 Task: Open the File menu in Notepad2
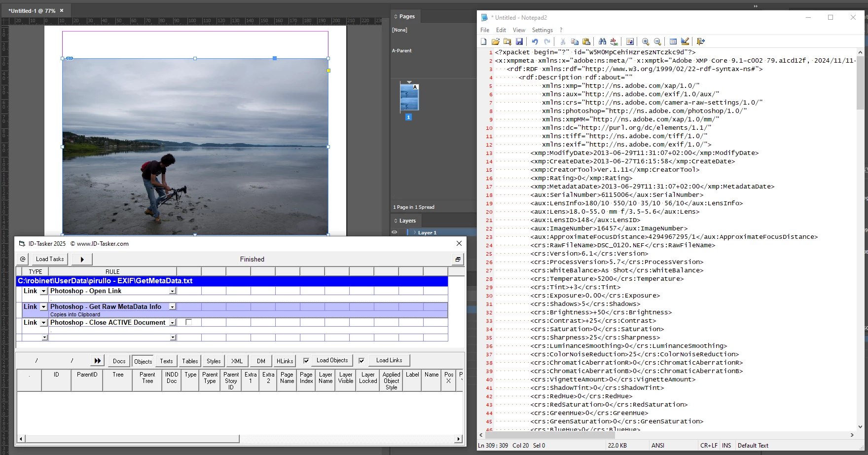(485, 30)
